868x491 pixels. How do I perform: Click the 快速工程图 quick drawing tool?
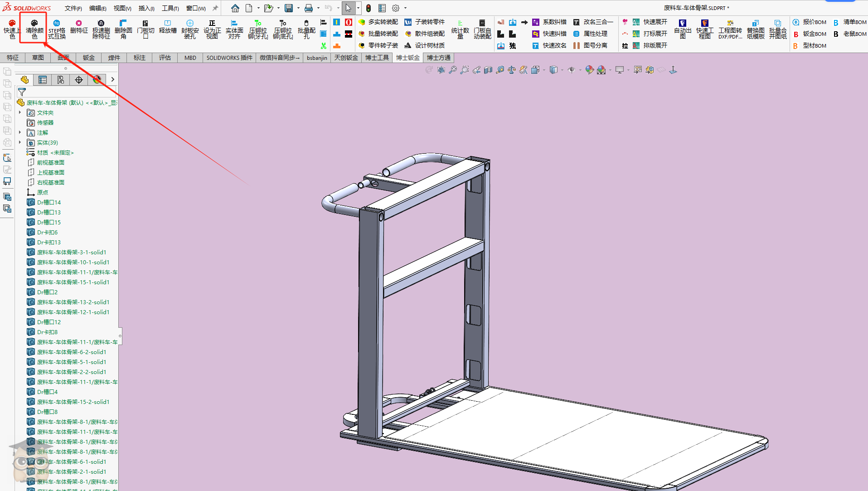[705, 29]
